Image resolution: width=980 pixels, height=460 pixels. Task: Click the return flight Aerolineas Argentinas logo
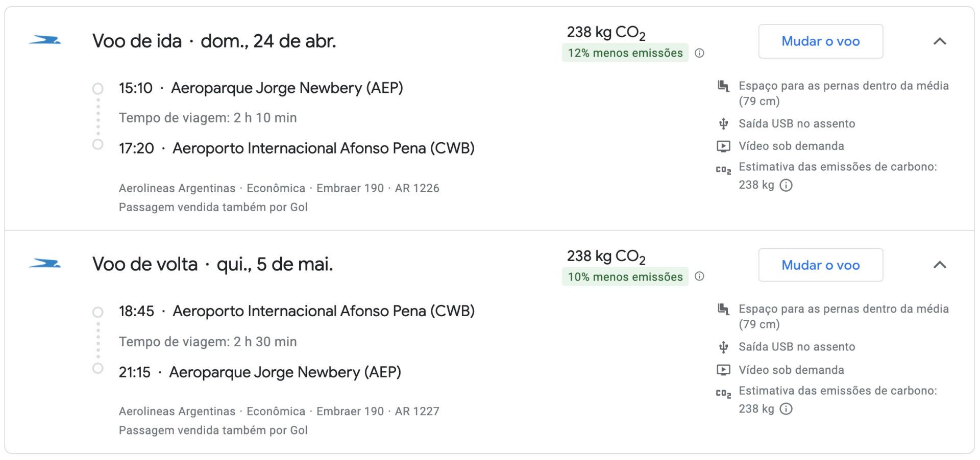pos(45,264)
